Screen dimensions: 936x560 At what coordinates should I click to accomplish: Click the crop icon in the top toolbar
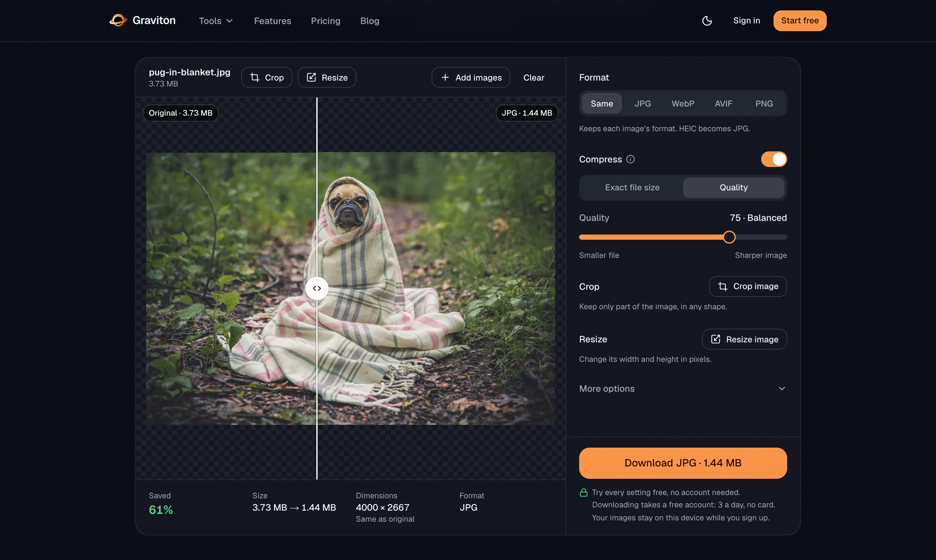(255, 77)
